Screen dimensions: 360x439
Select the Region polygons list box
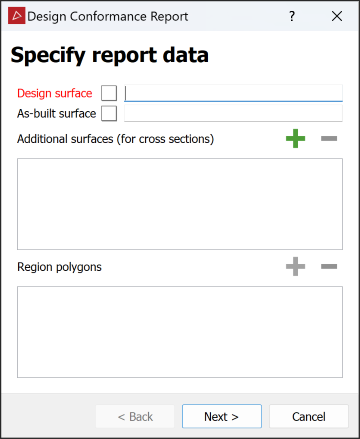click(180, 332)
